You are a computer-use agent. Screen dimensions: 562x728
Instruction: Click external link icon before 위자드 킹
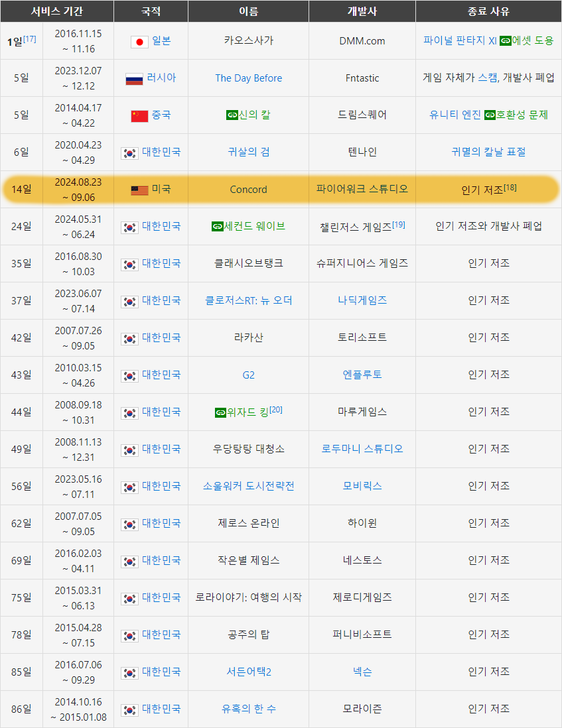point(220,412)
